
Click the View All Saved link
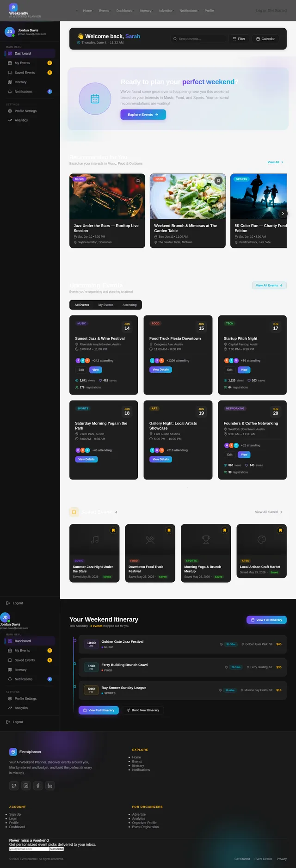tap(269, 512)
